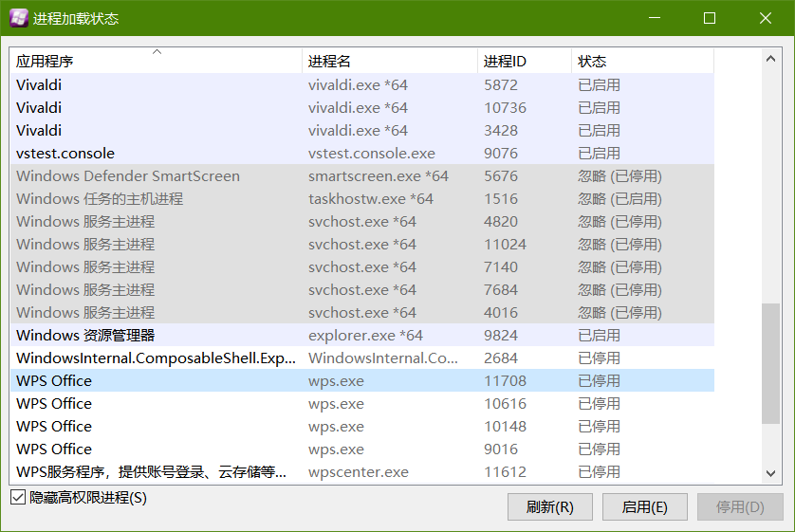Select the WPS Office row with ID 10148
The width and height of the screenshot is (795, 532).
362,427
